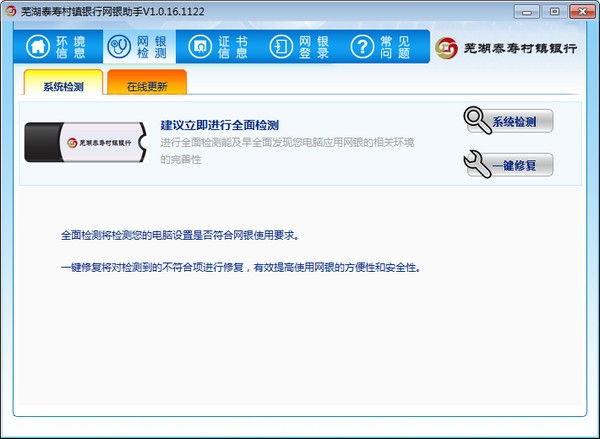Open the 网银登录 login icon
The height and width of the screenshot is (439, 600).
pyautogui.click(x=281, y=47)
